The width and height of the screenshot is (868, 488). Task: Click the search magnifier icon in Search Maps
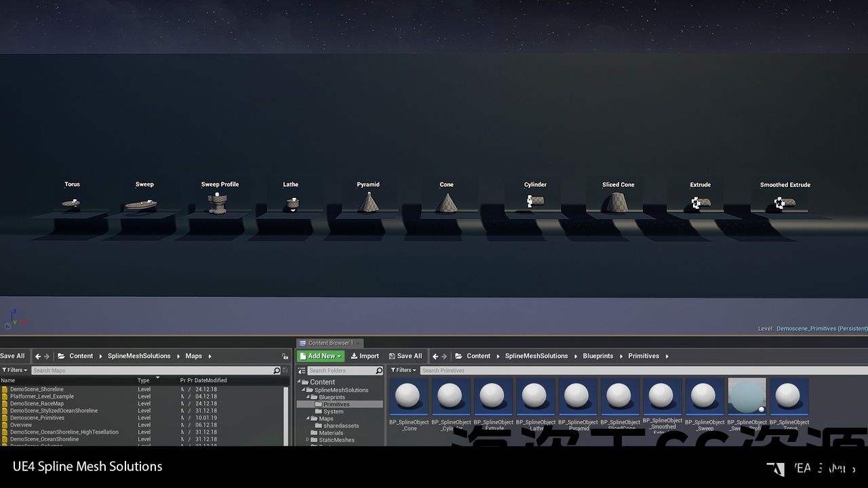click(276, 371)
